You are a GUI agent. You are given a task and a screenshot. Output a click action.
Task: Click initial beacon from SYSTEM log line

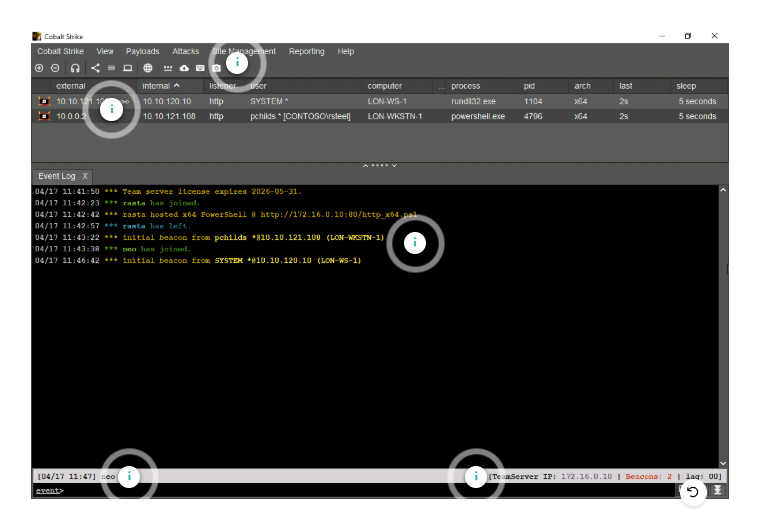click(198, 261)
